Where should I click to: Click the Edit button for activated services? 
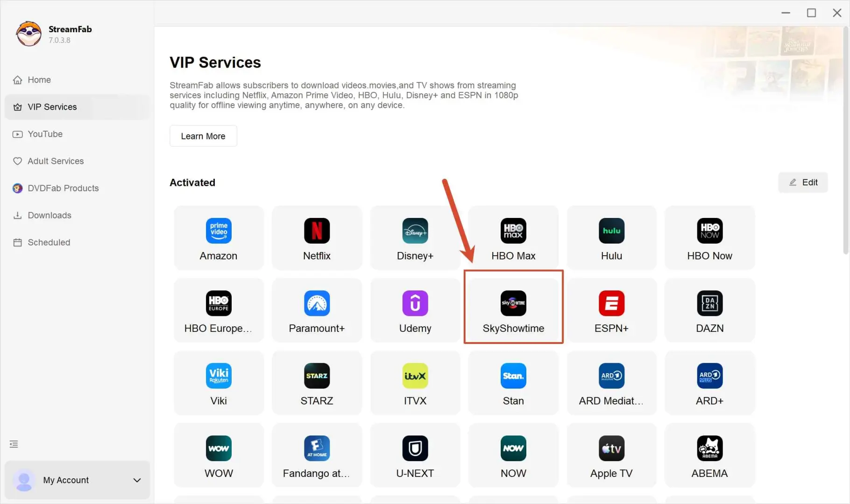coord(803,182)
